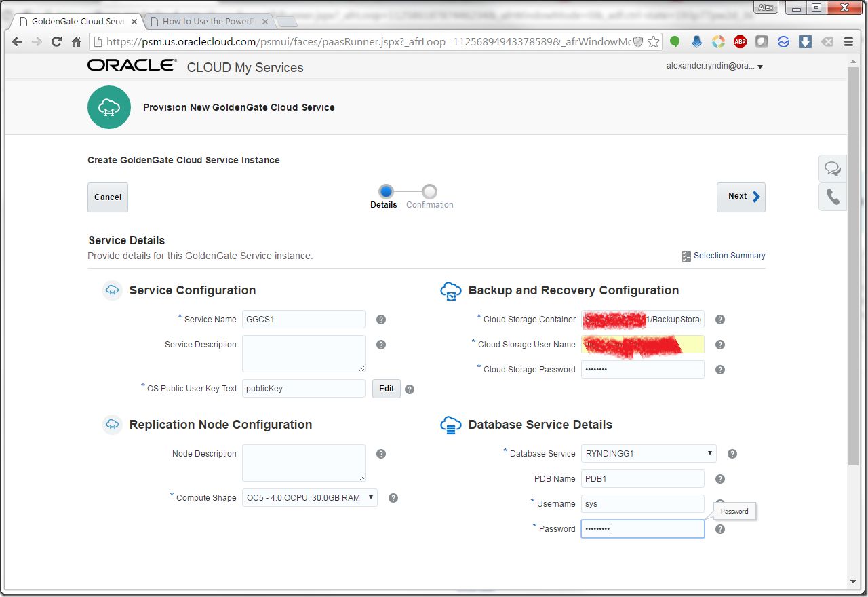Open the Database Service dropdown

(649, 454)
